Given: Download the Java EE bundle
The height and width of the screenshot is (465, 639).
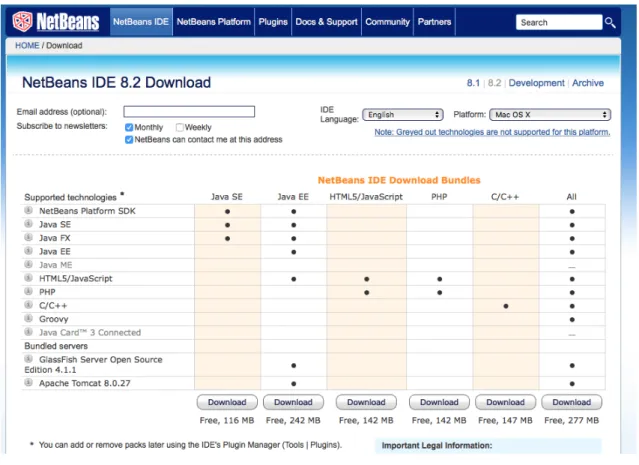Looking at the screenshot, I should click(x=293, y=402).
